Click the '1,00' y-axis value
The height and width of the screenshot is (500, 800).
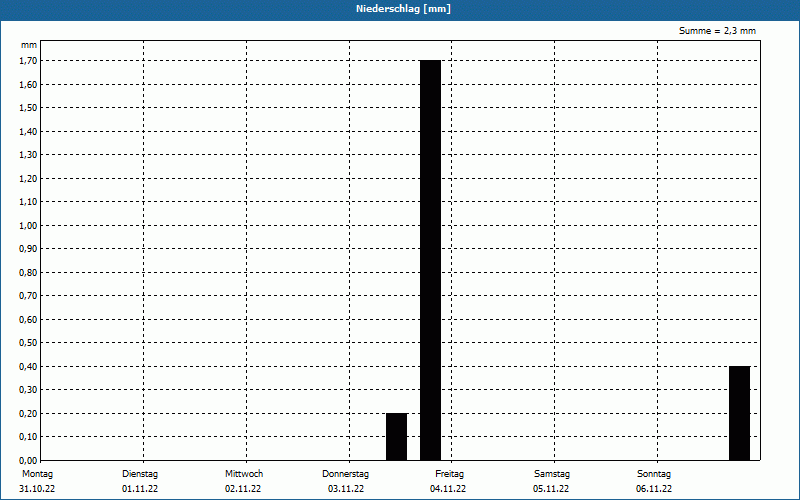[28, 226]
